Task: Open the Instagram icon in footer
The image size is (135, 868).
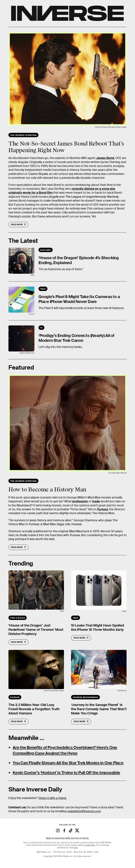Action: click(58, 830)
